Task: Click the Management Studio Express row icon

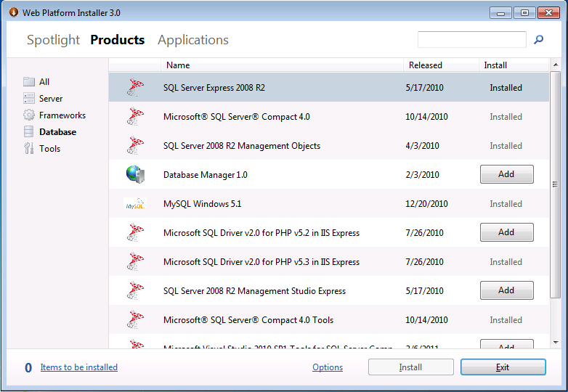Action: coord(135,290)
